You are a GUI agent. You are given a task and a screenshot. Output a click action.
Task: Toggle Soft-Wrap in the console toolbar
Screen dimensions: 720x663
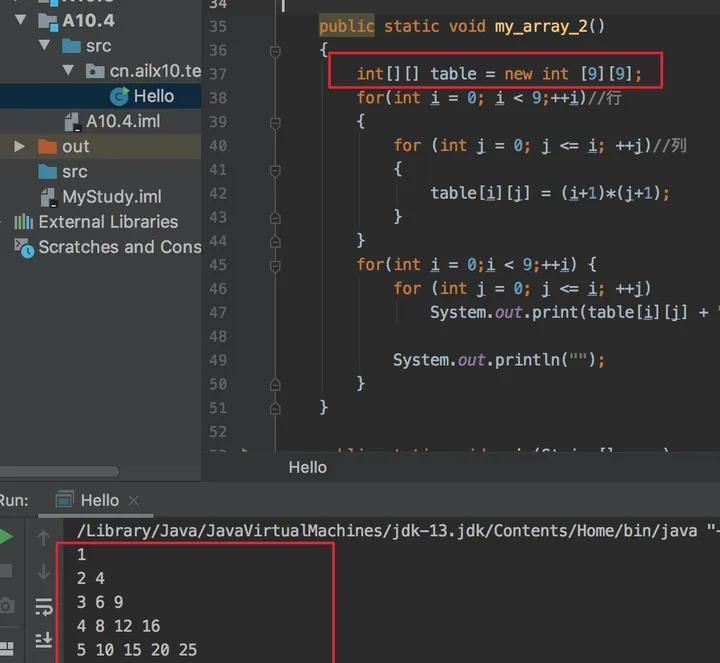(43, 607)
